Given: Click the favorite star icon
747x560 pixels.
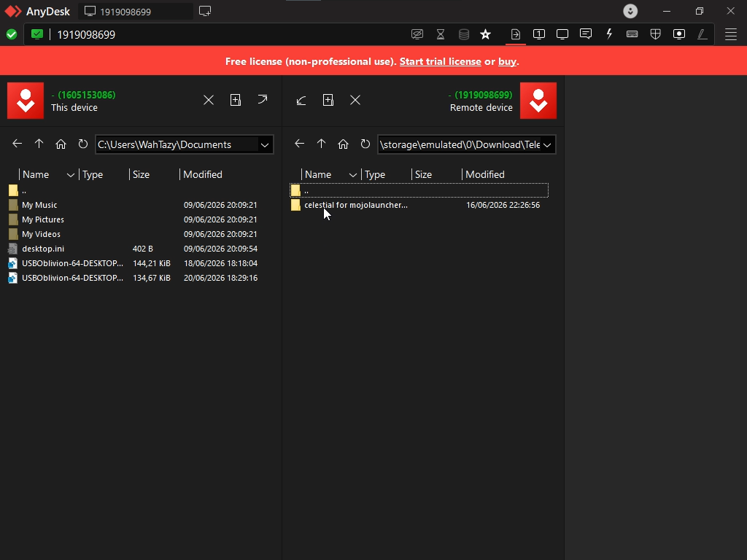Looking at the screenshot, I should 485,34.
